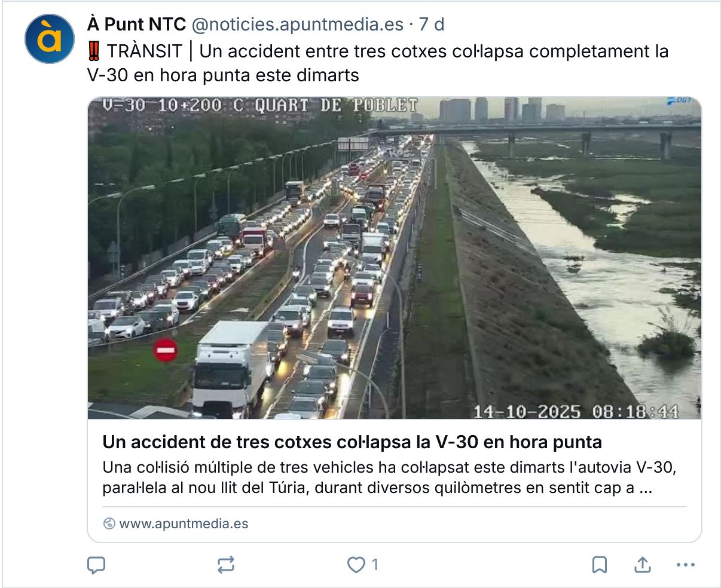Open the three-dot more options menu
Screen dimensions: 721x588
click(686, 565)
